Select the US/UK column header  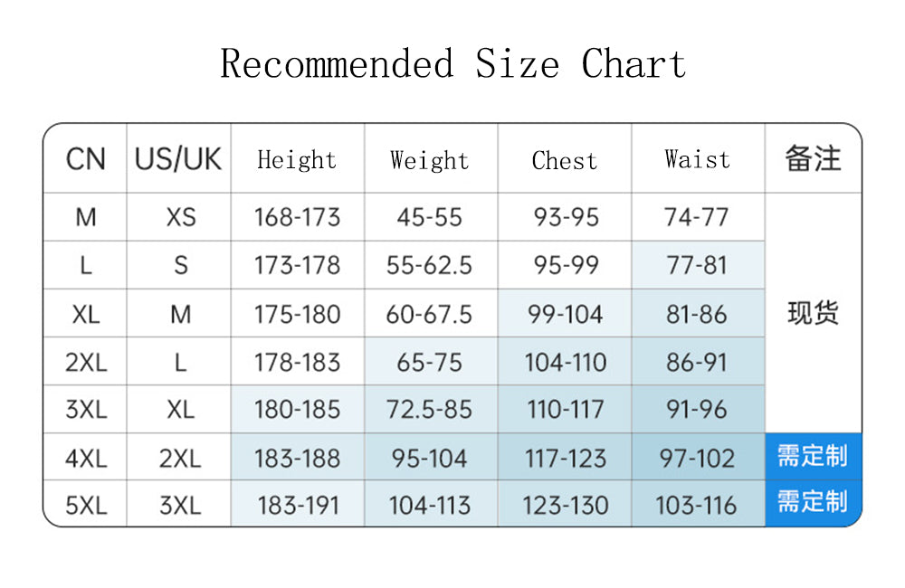point(178,159)
